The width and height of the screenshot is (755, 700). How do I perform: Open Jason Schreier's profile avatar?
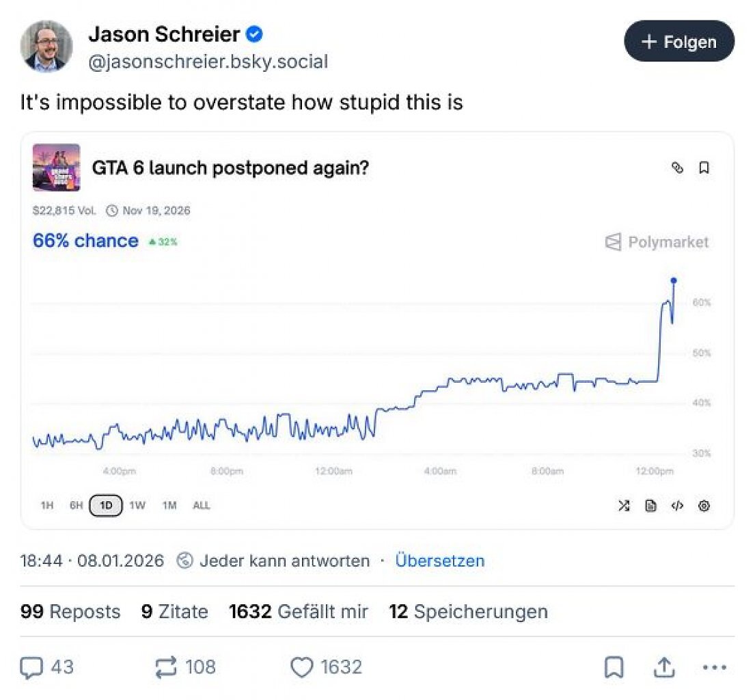click(46, 46)
